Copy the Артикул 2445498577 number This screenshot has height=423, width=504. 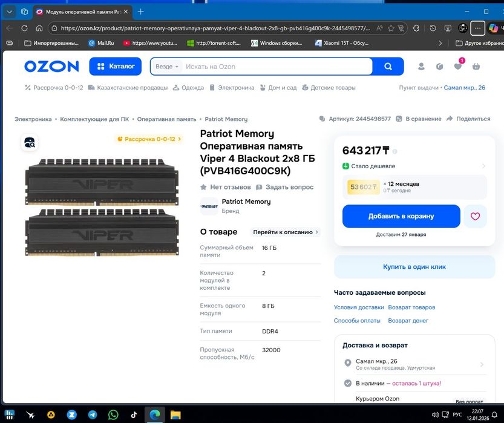tap(355, 119)
